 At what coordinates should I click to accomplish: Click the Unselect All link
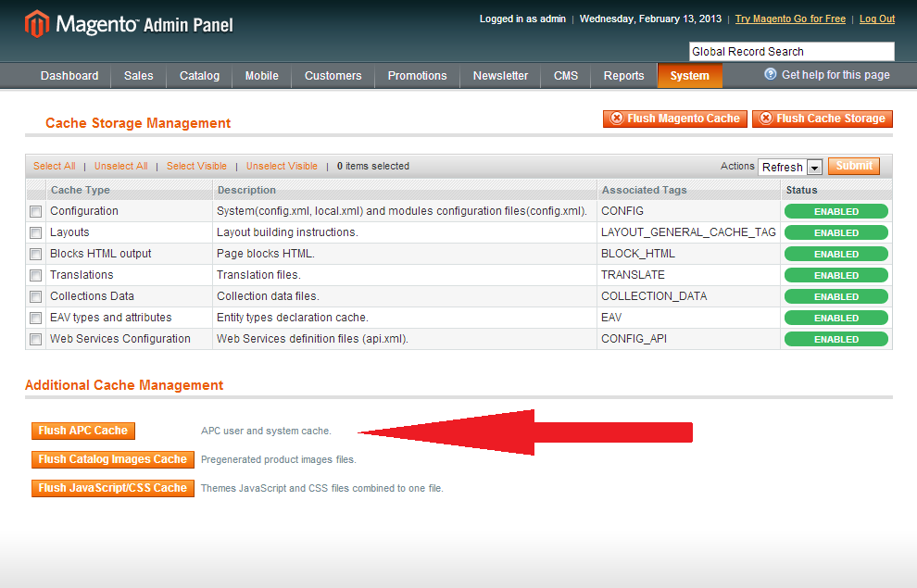pos(121,166)
